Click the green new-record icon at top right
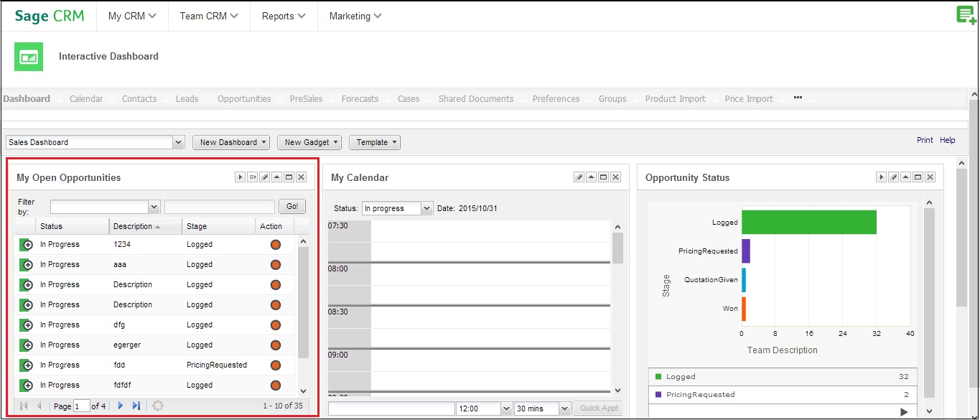This screenshot has height=420, width=980. pos(966,15)
